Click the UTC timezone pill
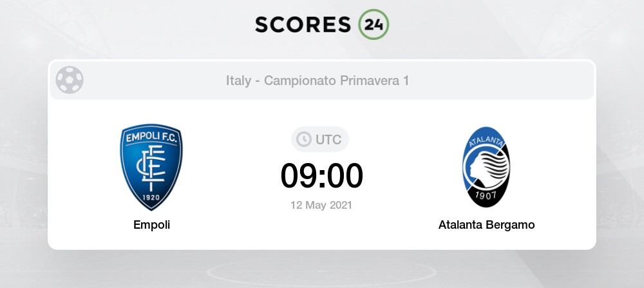This screenshot has height=288, width=644. 320,139
